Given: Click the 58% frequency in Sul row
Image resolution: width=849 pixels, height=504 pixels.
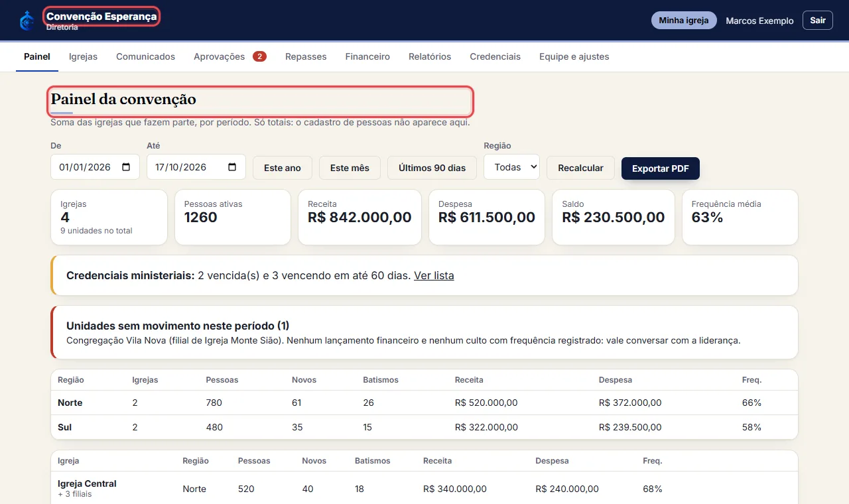Looking at the screenshot, I should tap(751, 427).
